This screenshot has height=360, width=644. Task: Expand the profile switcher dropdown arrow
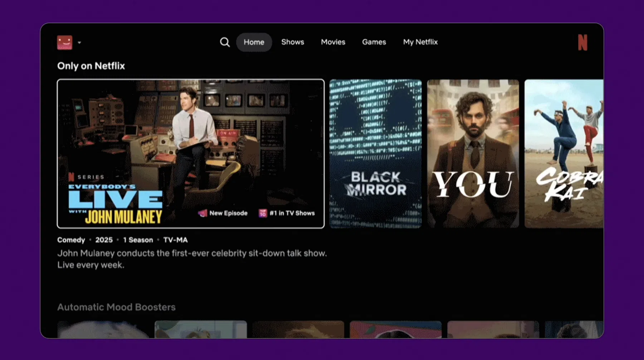tap(79, 43)
